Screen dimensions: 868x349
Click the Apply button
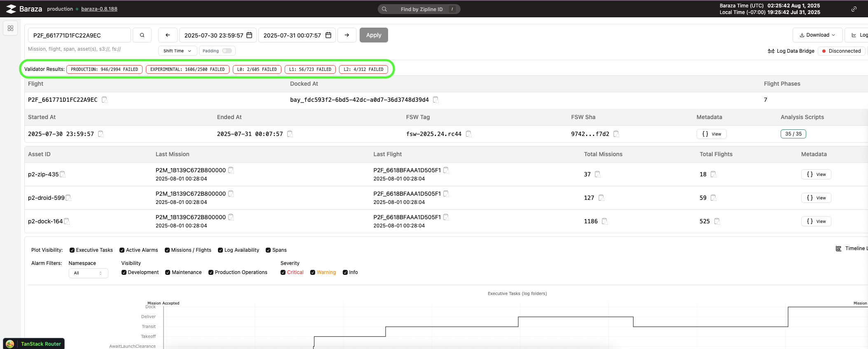[374, 35]
